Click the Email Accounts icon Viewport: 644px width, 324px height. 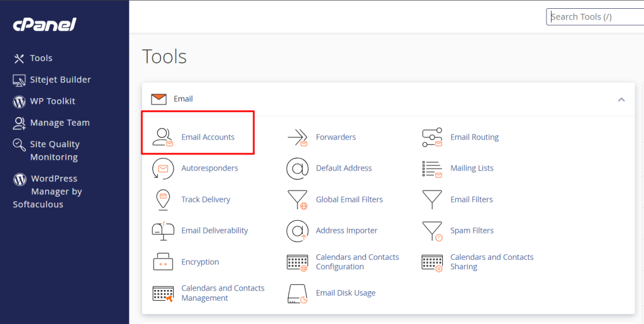163,137
